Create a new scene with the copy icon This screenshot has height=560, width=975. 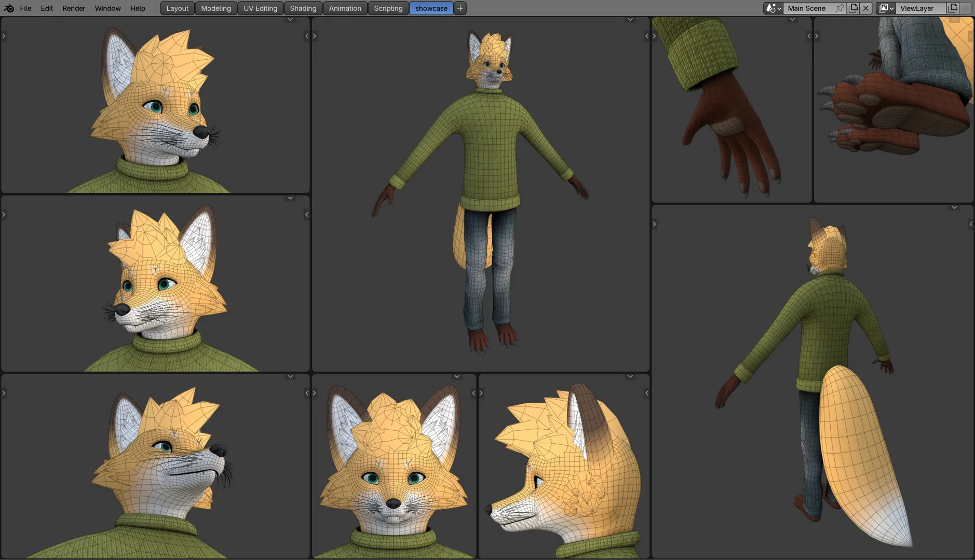click(853, 8)
